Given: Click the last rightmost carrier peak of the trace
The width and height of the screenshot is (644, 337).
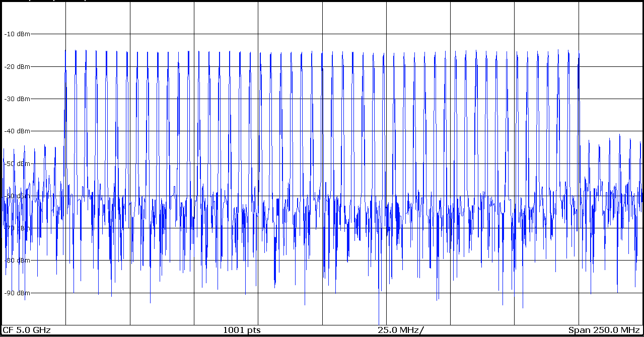Looking at the screenshot, I should (x=579, y=53).
